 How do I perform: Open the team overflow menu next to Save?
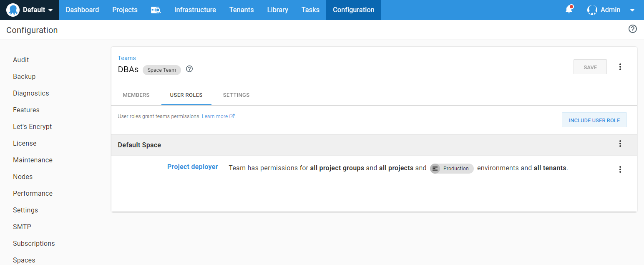click(x=620, y=67)
